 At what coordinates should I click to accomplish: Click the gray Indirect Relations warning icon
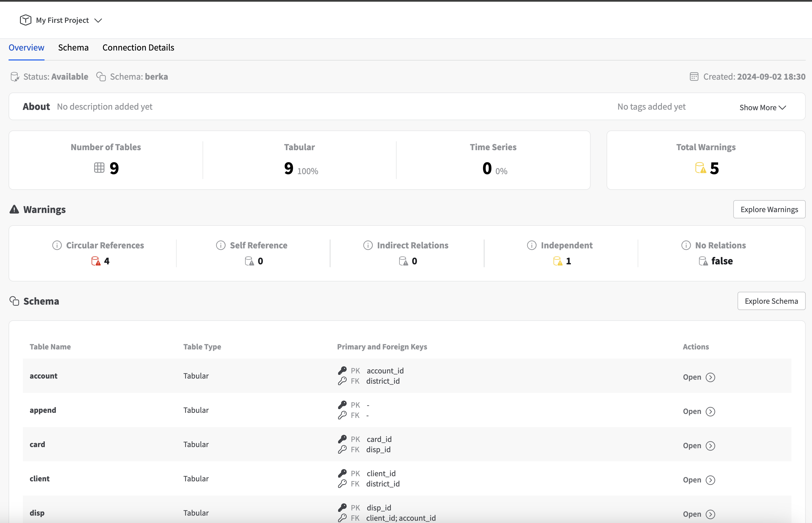coord(403,261)
